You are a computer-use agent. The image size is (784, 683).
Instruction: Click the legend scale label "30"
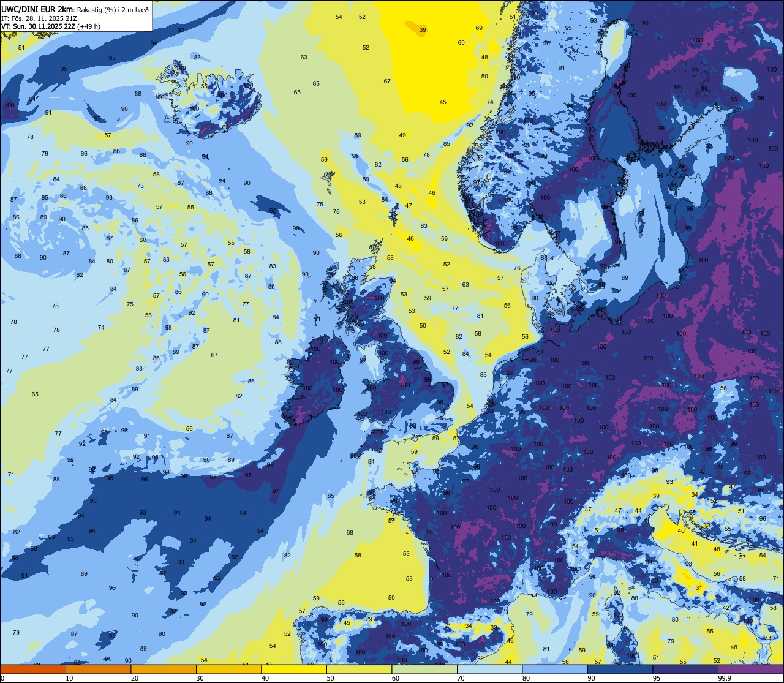(200, 678)
